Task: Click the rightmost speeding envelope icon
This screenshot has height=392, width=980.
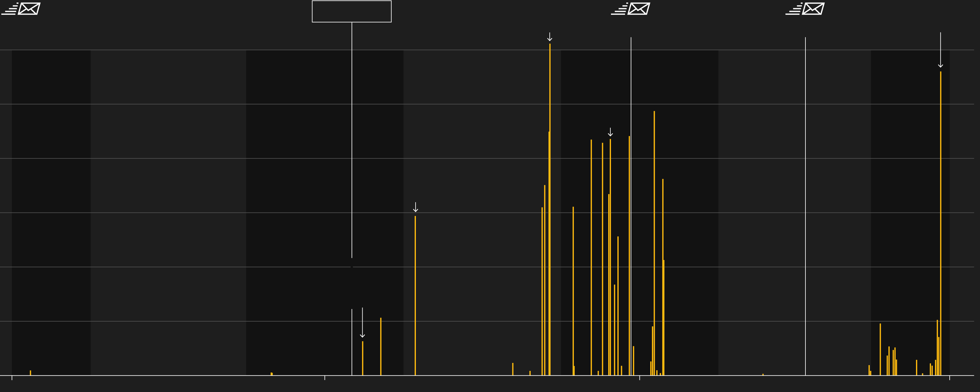Action: tap(805, 9)
